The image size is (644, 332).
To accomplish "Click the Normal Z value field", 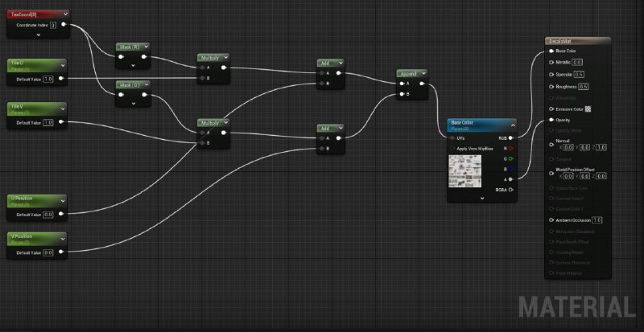I will [601, 147].
